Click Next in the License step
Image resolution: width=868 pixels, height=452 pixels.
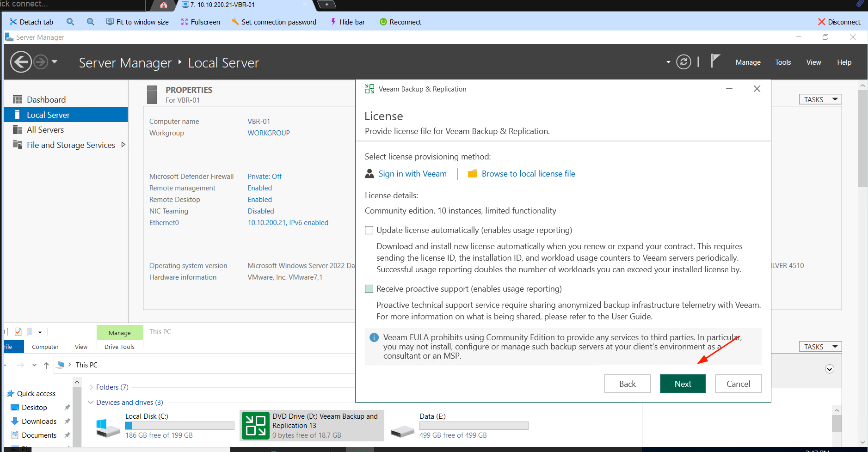(683, 384)
